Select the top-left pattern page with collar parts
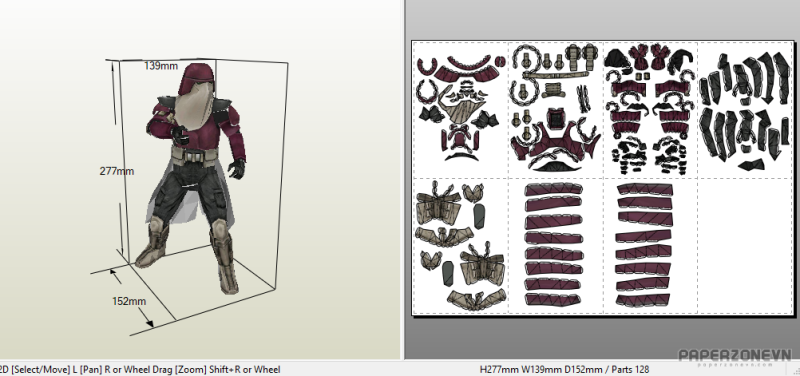 (x=461, y=110)
